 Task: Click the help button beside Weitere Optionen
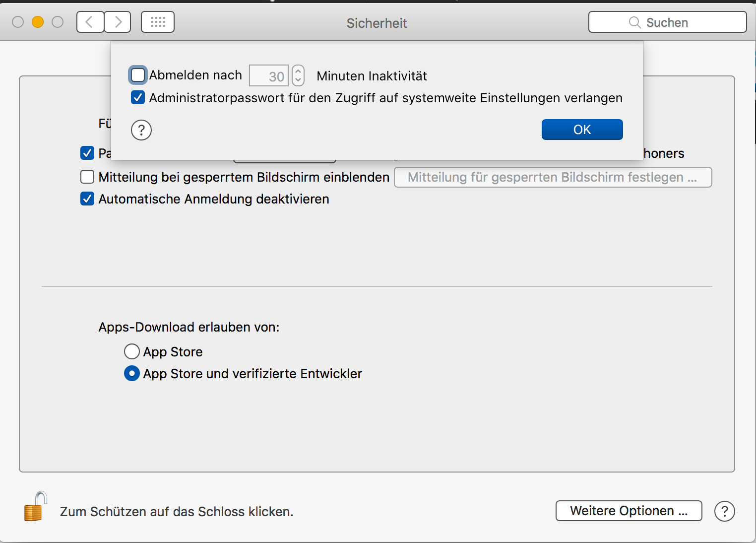[724, 511]
